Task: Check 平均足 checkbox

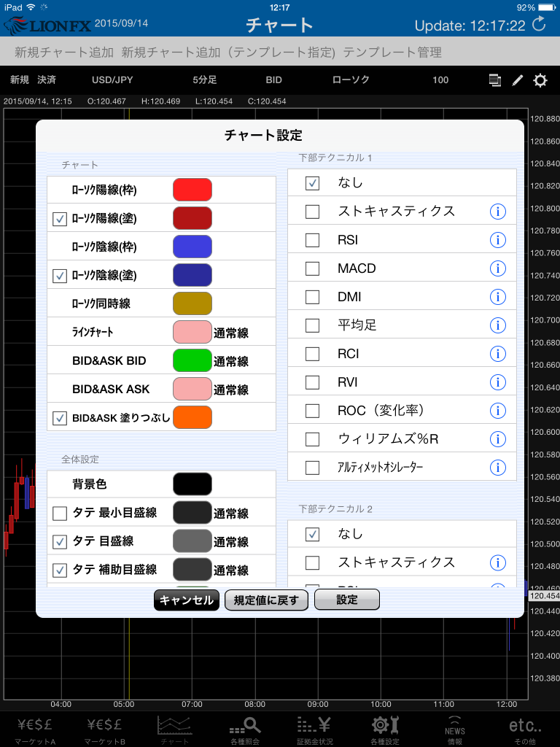Action: pos(312,325)
